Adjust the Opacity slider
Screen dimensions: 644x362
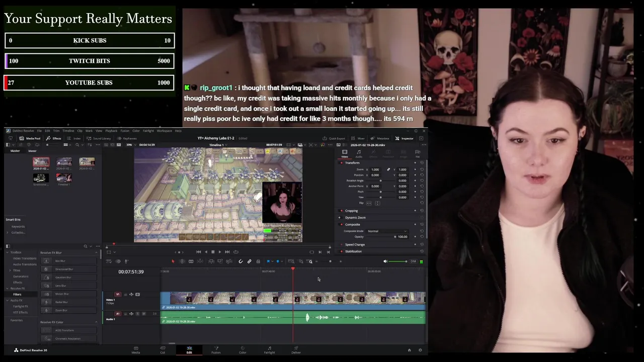381,237
